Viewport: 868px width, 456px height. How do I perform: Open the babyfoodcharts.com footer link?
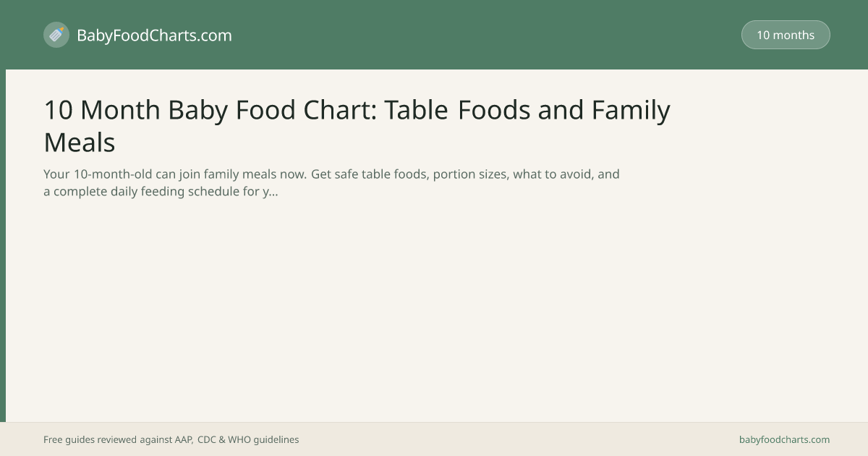784,439
